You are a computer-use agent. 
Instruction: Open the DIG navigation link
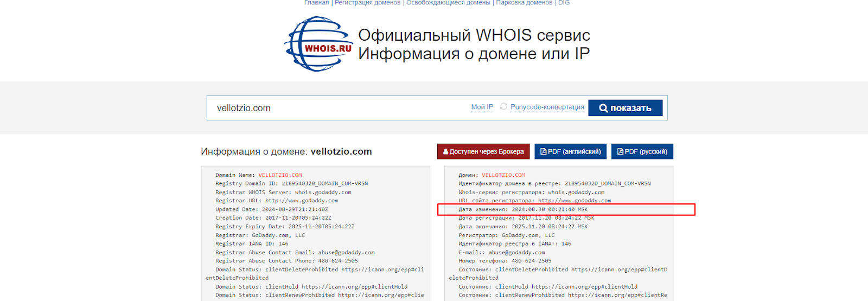point(564,3)
